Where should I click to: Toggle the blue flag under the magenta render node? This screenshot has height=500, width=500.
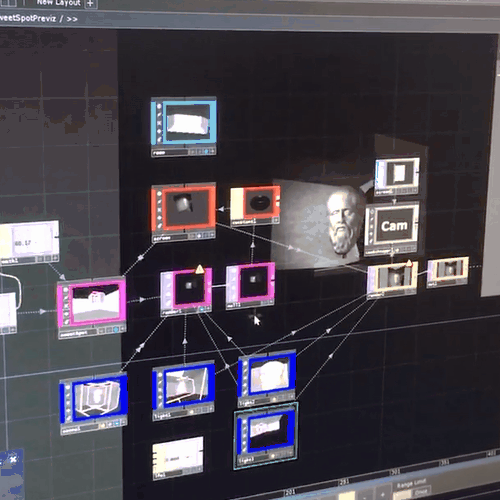click(x=201, y=310)
